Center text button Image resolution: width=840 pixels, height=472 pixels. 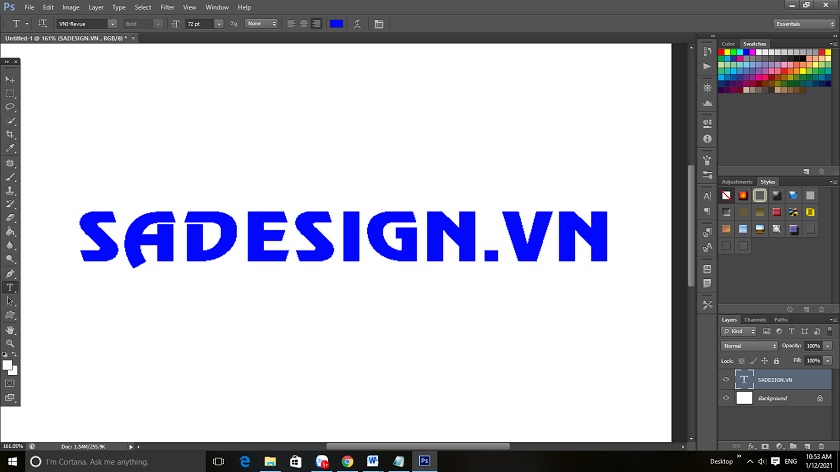[304, 24]
